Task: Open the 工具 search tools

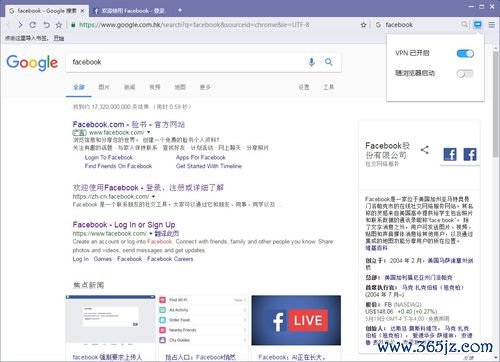Action: (328, 87)
